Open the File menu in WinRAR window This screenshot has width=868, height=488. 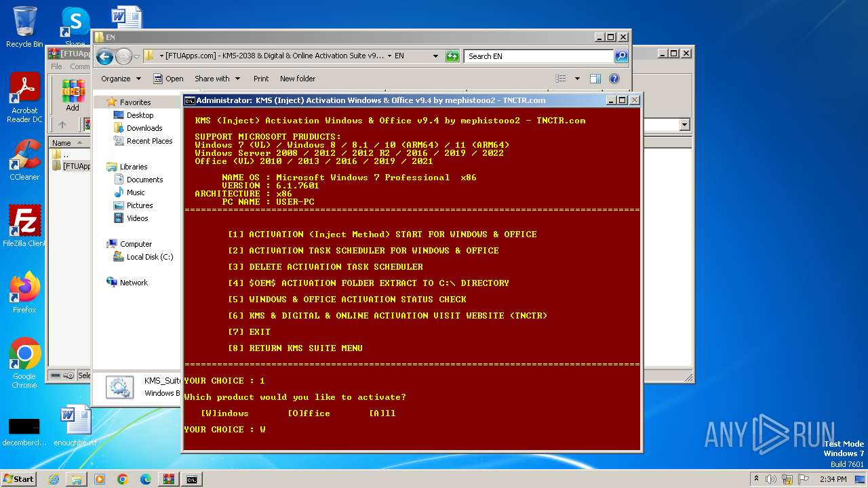coord(56,66)
